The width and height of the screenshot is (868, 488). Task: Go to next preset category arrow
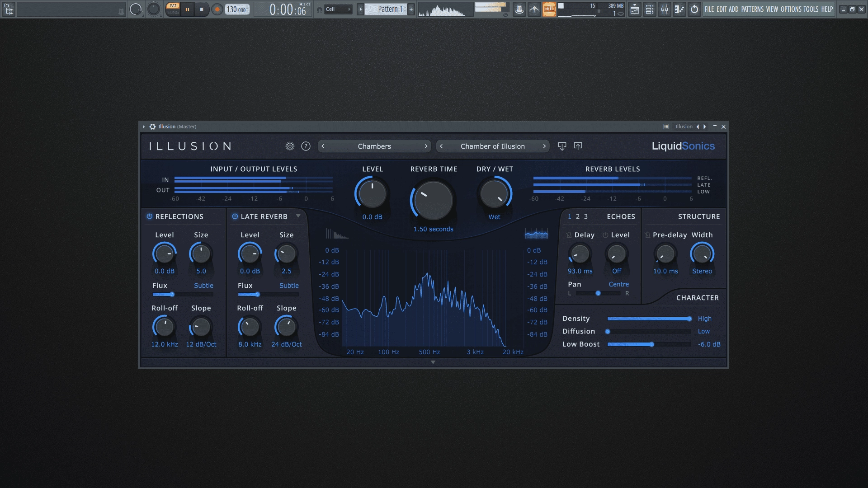(x=426, y=146)
